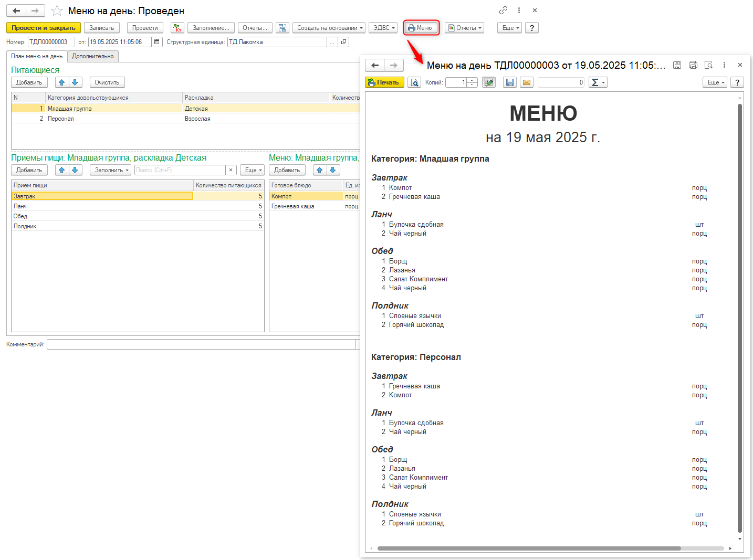Click the Комментарий input field
Viewport: 753px width, 560px height.
pyautogui.click(x=201, y=344)
